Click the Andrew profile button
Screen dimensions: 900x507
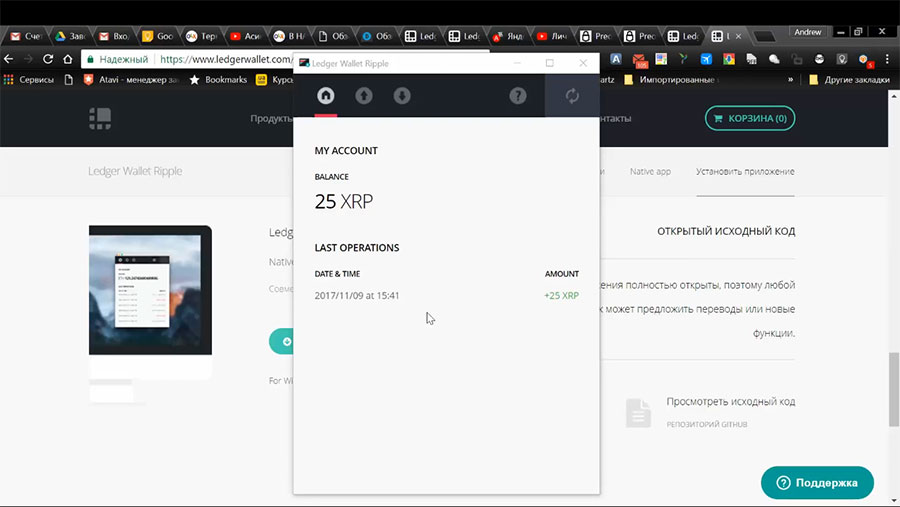point(808,32)
